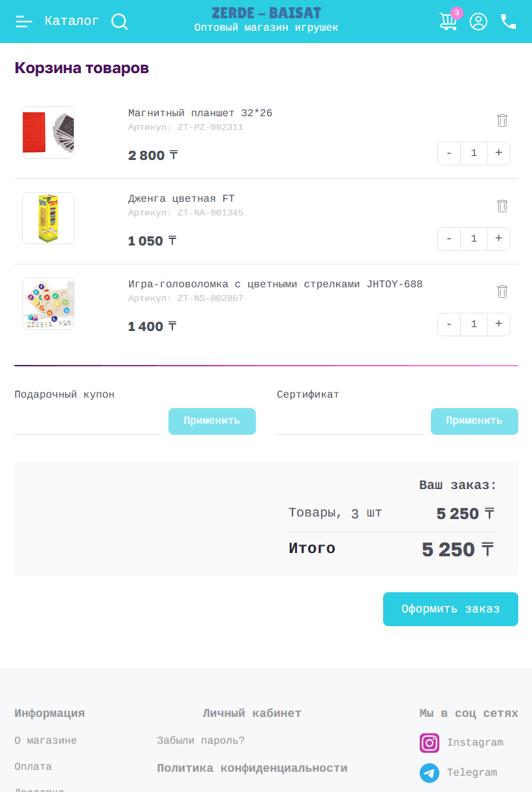
Task: Delete Магнитный планшет with trash icon
Action: point(502,120)
